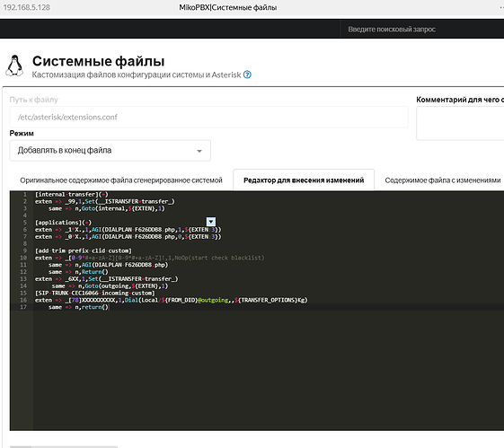Image resolution: width=504 pixels, height=448 pixels.
Task: Focus the 'Комментарий' text area
Action: [460, 123]
